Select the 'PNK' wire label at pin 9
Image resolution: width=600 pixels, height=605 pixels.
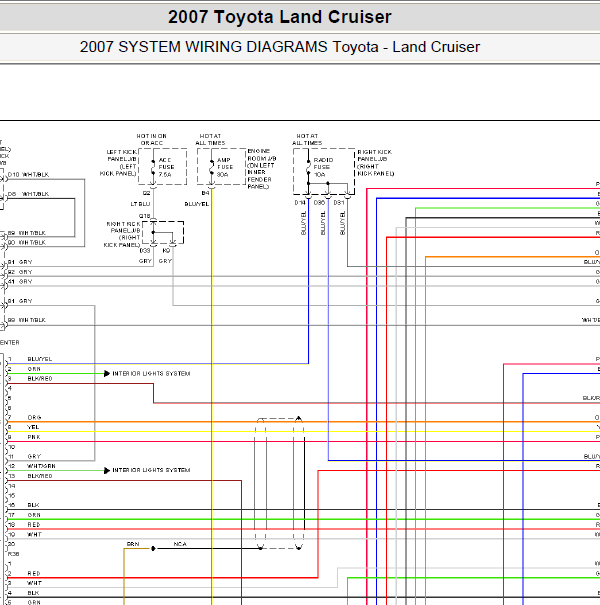coord(34,437)
